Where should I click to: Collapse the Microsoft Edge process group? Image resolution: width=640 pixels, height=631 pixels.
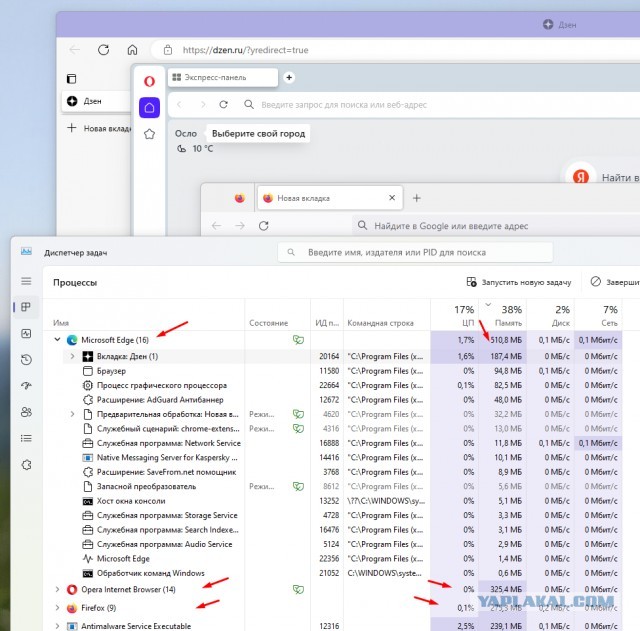pos(58,340)
